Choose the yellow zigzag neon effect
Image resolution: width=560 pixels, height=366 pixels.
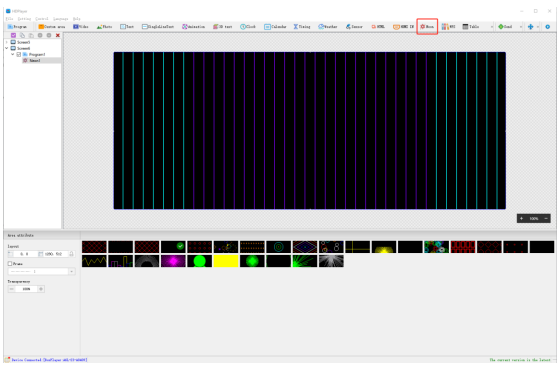pyautogui.click(x=94, y=261)
